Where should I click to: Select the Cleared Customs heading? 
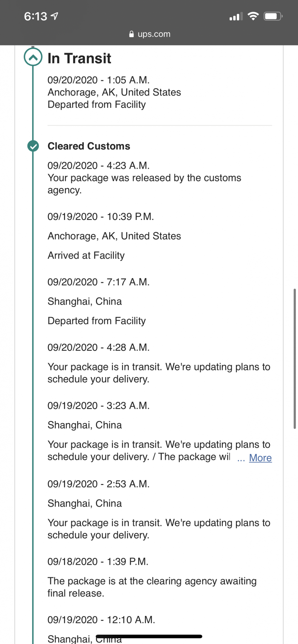tap(89, 146)
